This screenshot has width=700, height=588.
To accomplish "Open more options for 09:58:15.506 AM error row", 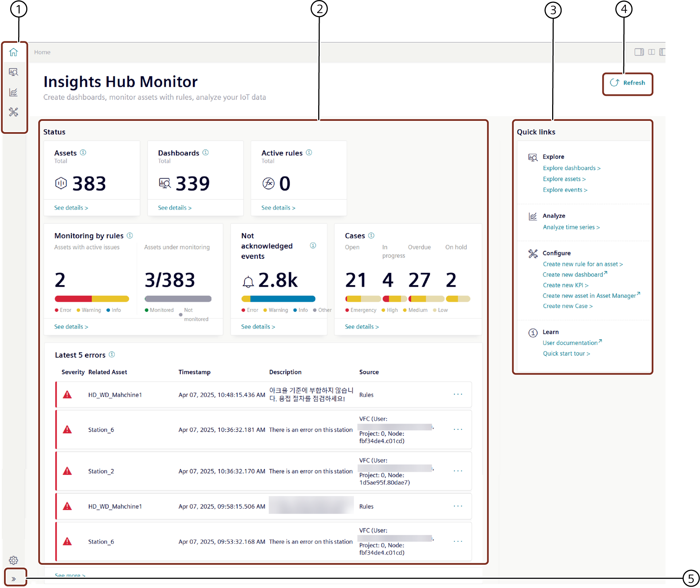I will pos(458,506).
